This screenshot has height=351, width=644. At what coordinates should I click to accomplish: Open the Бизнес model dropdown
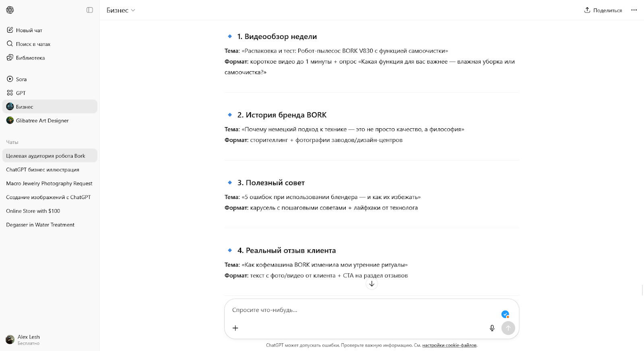[121, 10]
